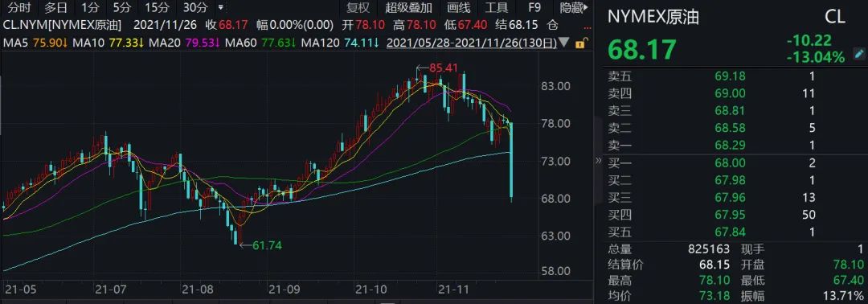The height and width of the screenshot is (304, 868).
Task: Hide the side panel via 隐藏
Action: pyautogui.click(x=572, y=8)
